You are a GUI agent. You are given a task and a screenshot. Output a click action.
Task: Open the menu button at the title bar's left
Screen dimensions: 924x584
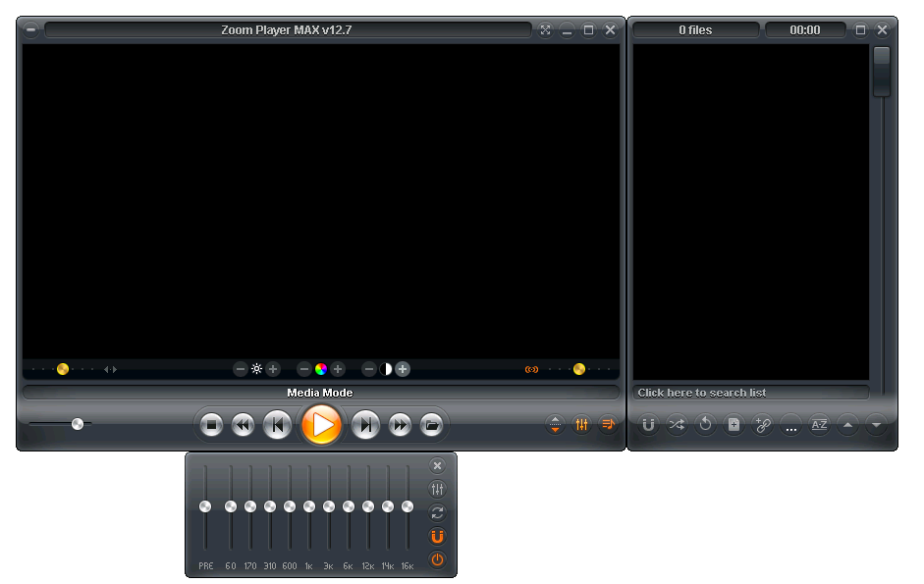[x=30, y=28]
